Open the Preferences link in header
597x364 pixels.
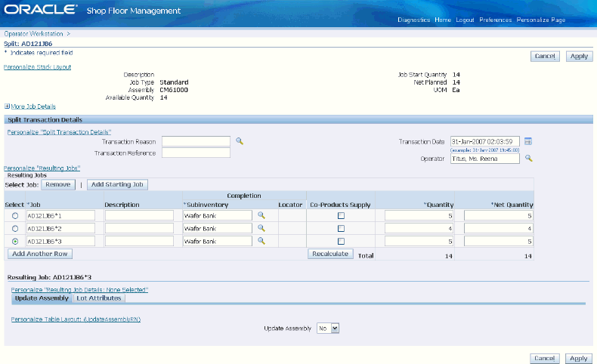pyautogui.click(x=495, y=20)
